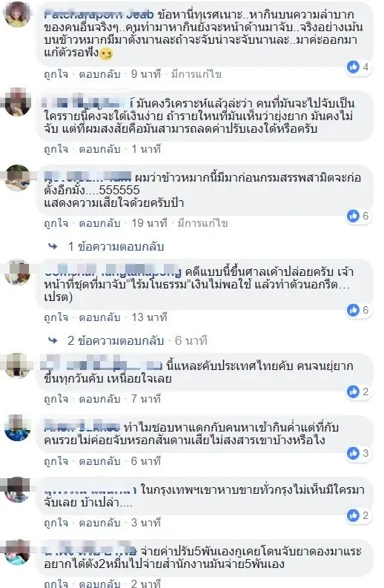Open edit history มีการแก้ไข on 9-minute comment
The width and height of the screenshot is (384, 588).
point(196,74)
